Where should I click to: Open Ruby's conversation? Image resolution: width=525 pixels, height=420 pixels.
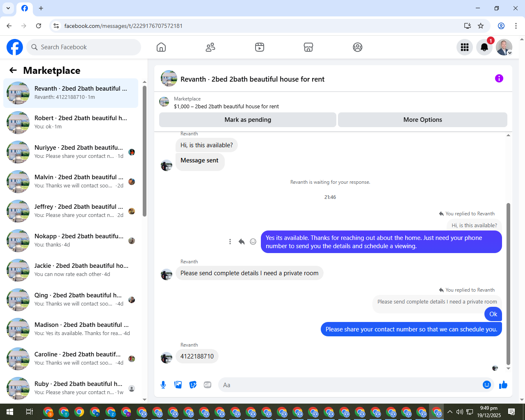(x=71, y=388)
